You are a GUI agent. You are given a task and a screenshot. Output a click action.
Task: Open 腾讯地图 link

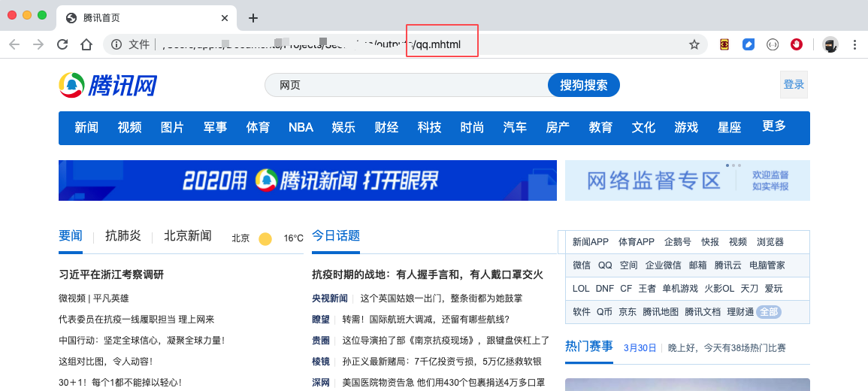coord(661,312)
